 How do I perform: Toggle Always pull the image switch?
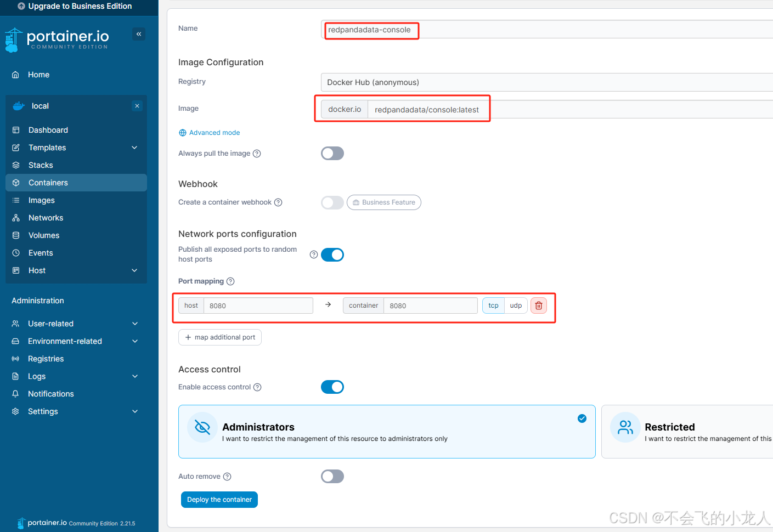(332, 154)
